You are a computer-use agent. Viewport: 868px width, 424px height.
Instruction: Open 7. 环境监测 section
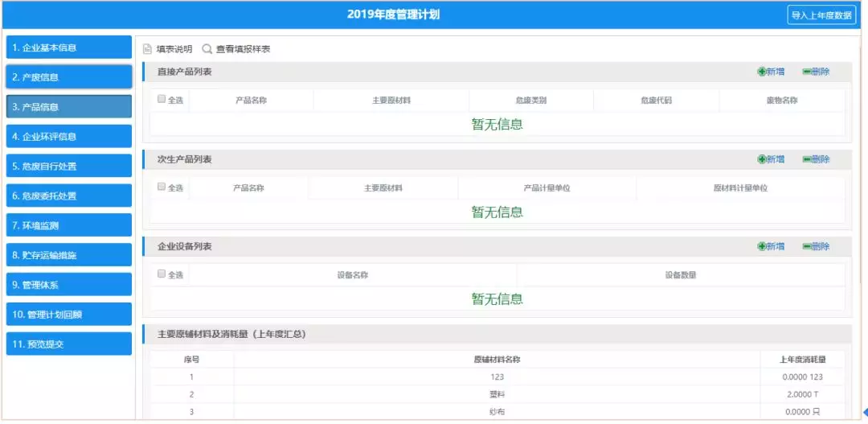(68, 225)
